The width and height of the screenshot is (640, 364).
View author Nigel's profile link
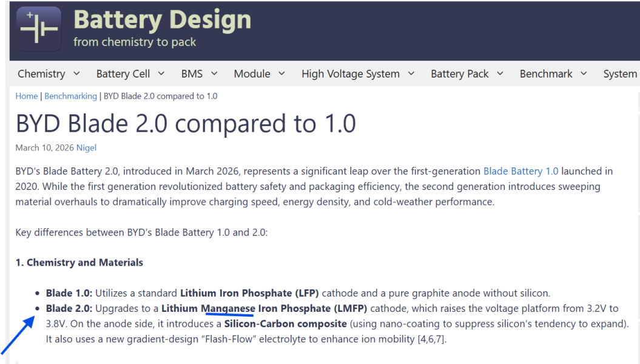click(x=86, y=147)
